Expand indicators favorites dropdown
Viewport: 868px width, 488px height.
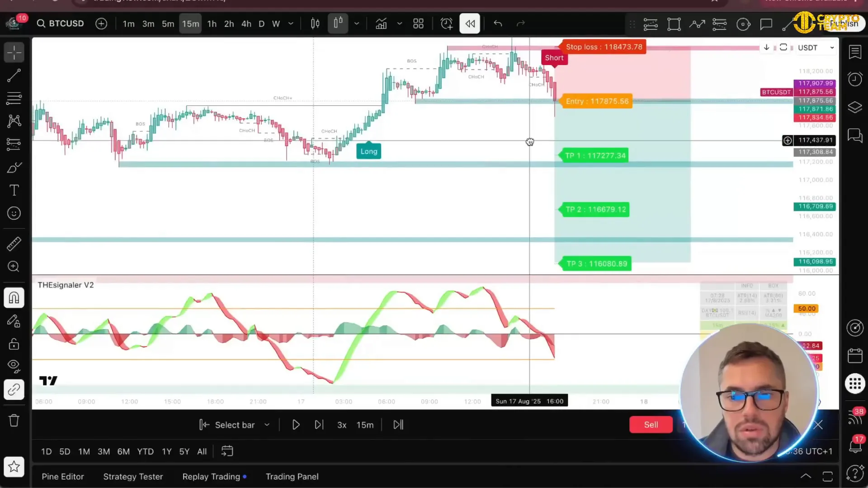tap(400, 23)
